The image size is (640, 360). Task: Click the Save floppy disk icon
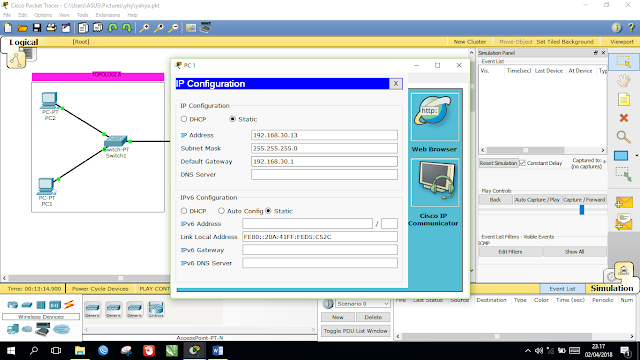click(37, 28)
